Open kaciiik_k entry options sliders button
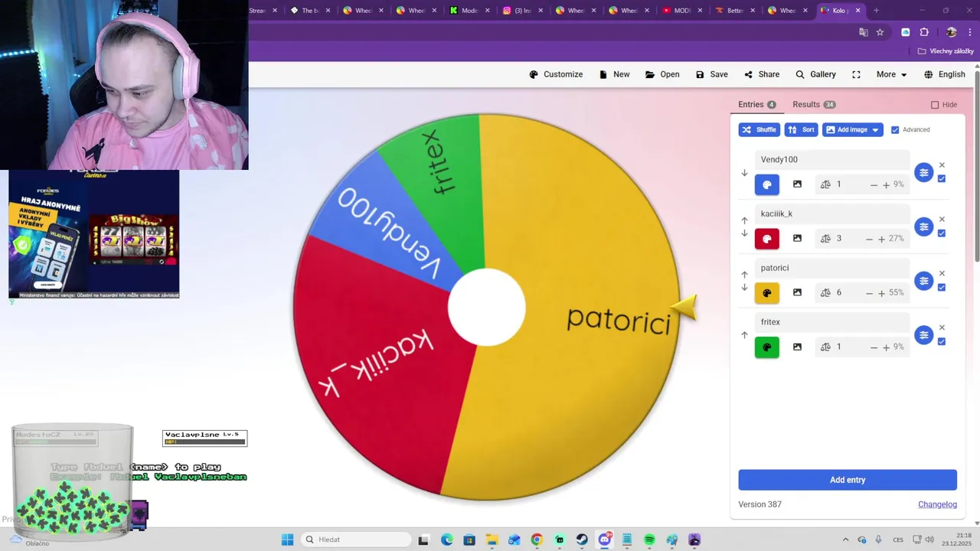Screen dimensions: 980x551 (x=924, y=227)
